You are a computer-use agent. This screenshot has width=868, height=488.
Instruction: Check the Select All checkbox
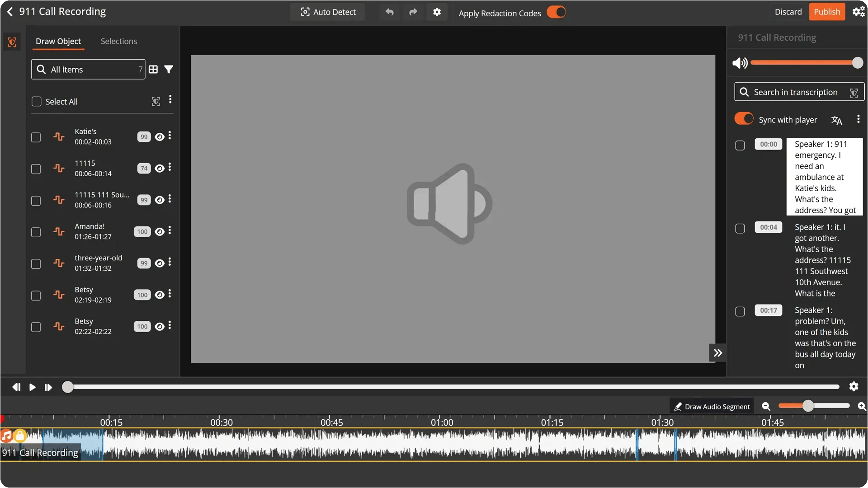[37, 102]
